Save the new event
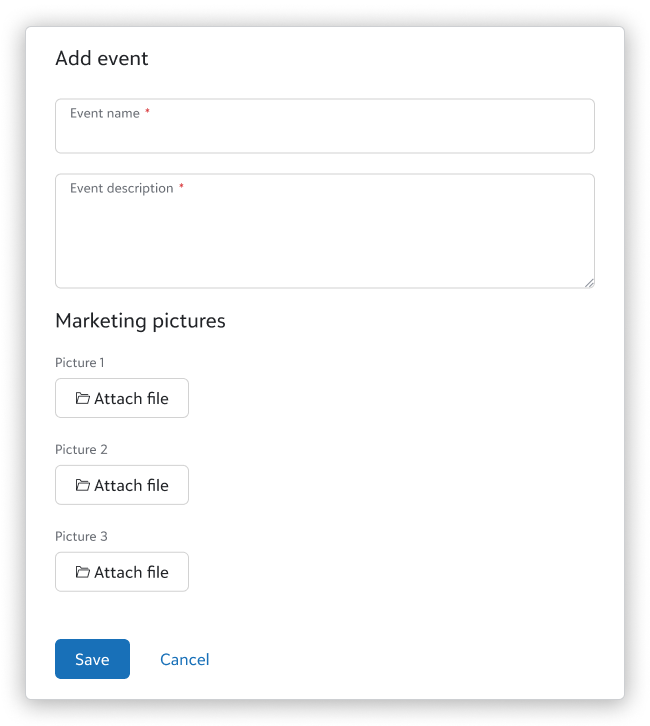The width and height of the screenshot is (650, 726). click(x=92, y=659)
